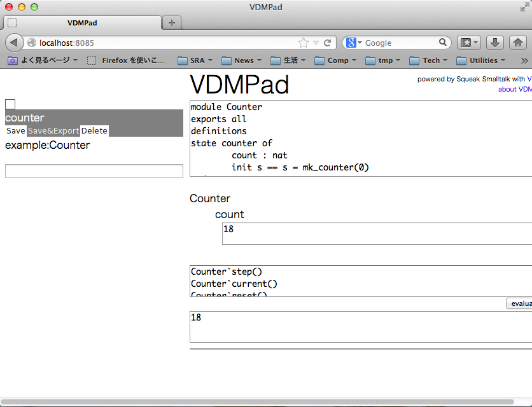This screenshot has width=532, height=407.
Task: Click the Save&Export button
Action: (52, 130)
